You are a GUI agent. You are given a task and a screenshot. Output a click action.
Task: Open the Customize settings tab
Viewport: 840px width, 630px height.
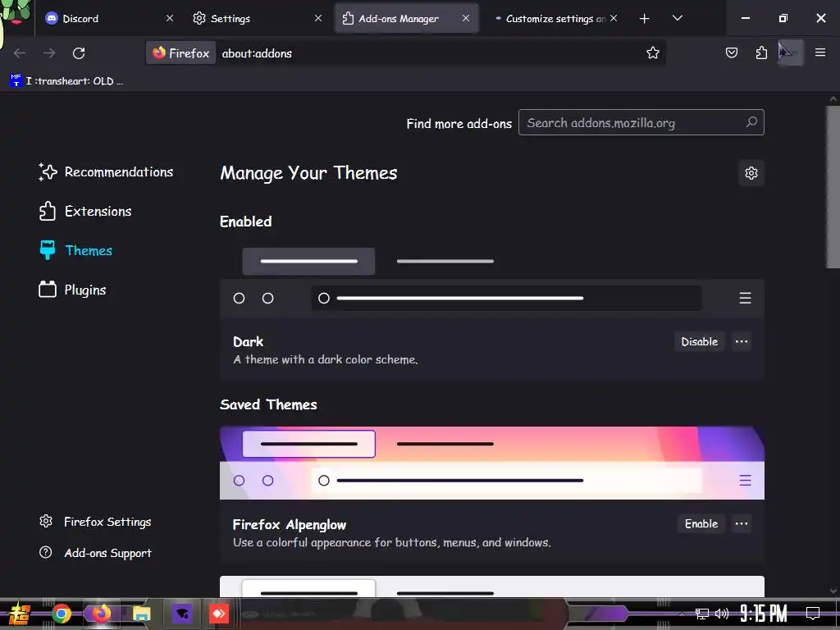(x=555, y=18)
